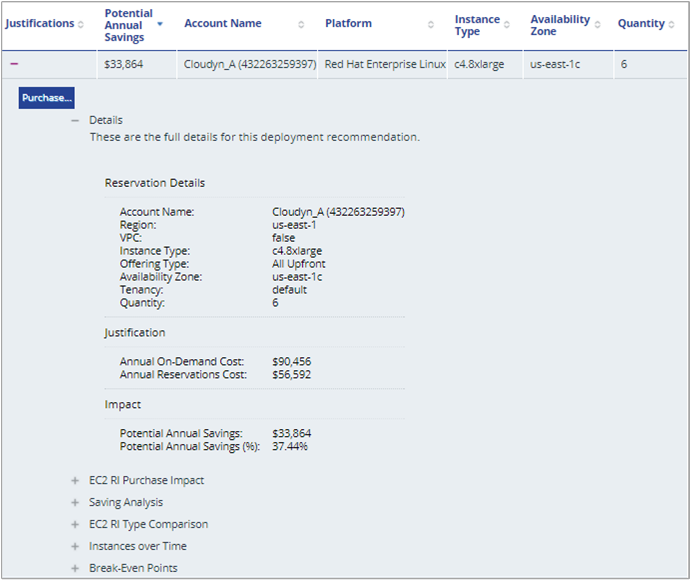
Task: Click the Break-Even Points label
Action: tap(133, 568)
